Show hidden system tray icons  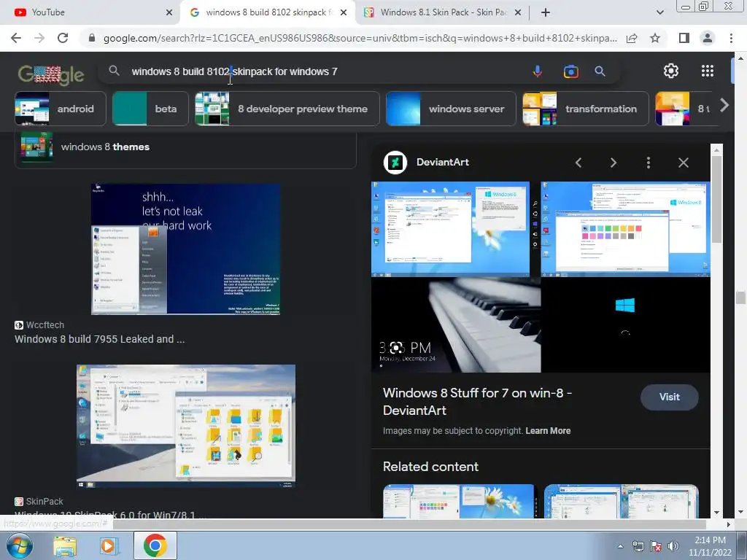pyautogui.click(x=620, y=546)
